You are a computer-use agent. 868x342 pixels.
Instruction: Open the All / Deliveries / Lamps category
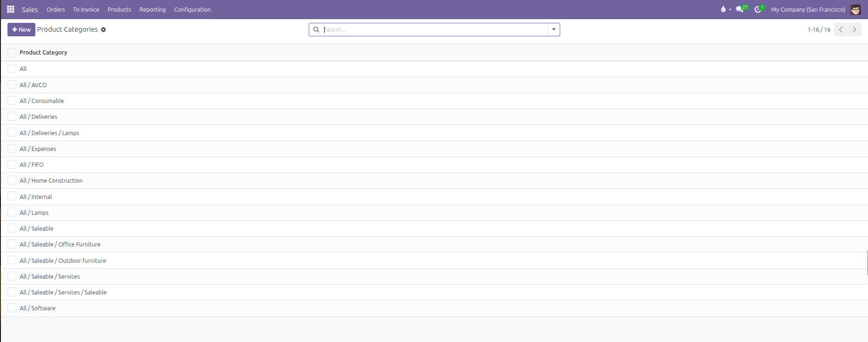434,133
